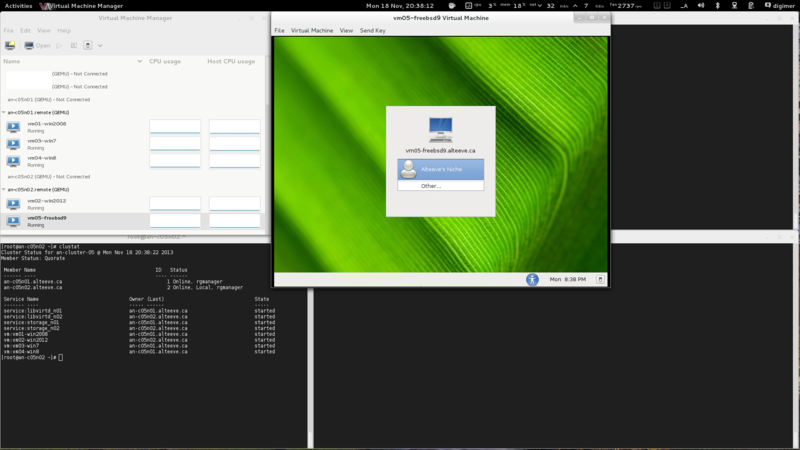Click the terminal clustat command line
Screen dimensions: 800x450
[41, 246]
